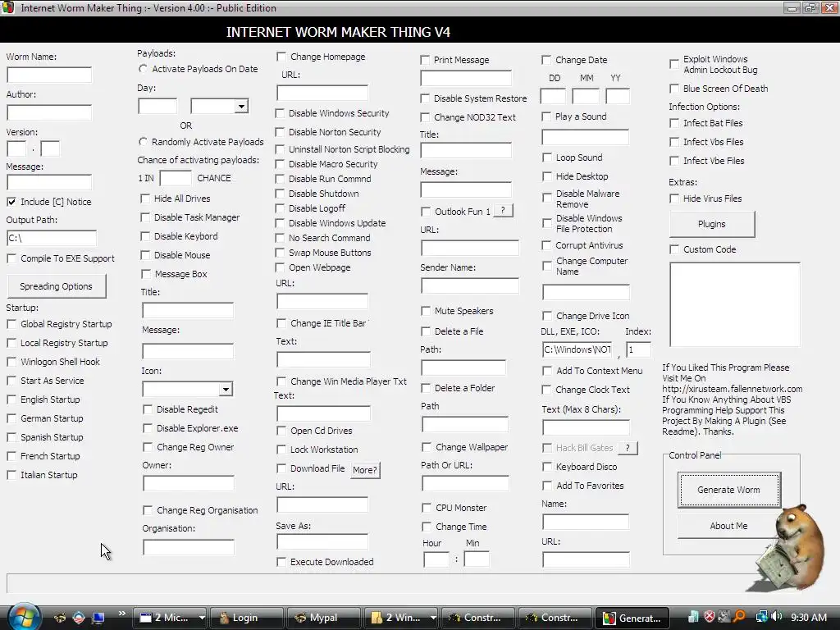Open the Plugins button
This screenshot has width=840, height=630.
point(712,224)
